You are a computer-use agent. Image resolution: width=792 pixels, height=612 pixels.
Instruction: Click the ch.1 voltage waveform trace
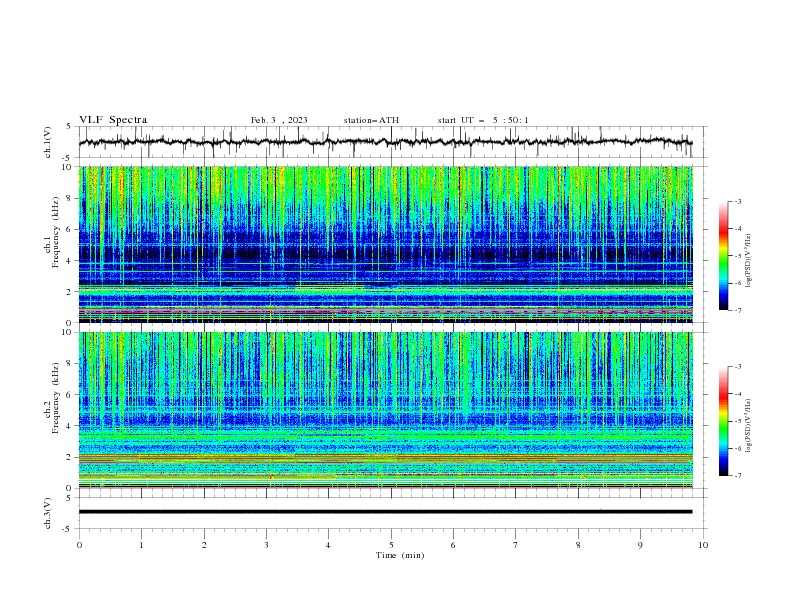pyautogui.click(x=385, y=142)
